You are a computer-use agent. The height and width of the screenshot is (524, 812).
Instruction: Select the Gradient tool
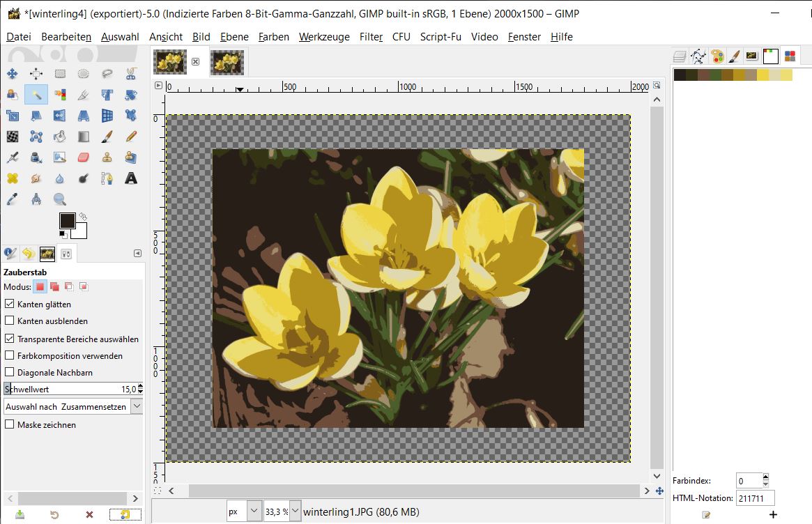pyautogui.click(x=84, y=136)
